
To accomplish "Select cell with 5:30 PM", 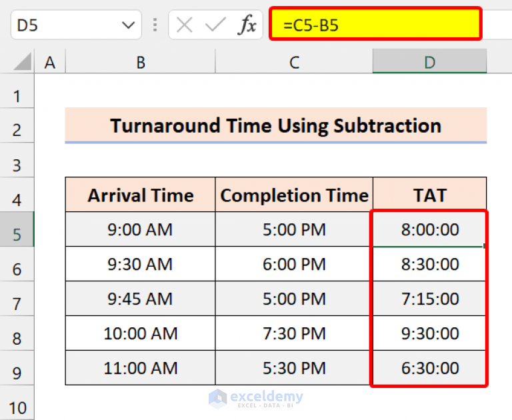I will [x=294, y=368].
